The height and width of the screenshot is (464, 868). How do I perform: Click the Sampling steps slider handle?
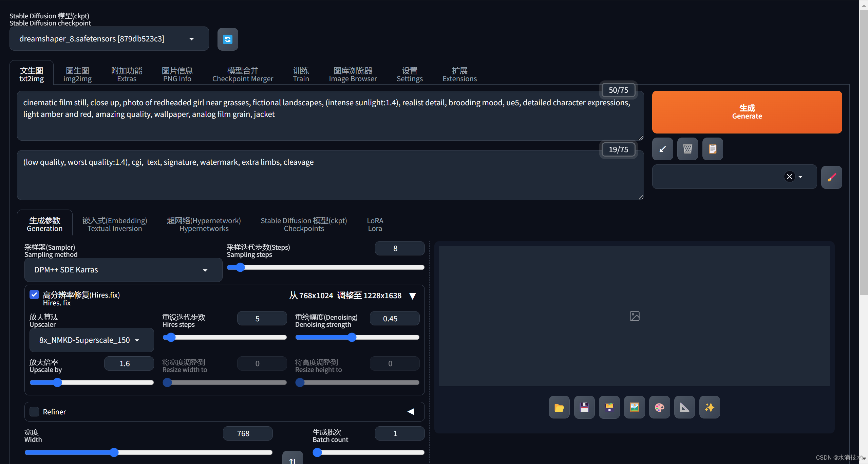coord(240,267)
